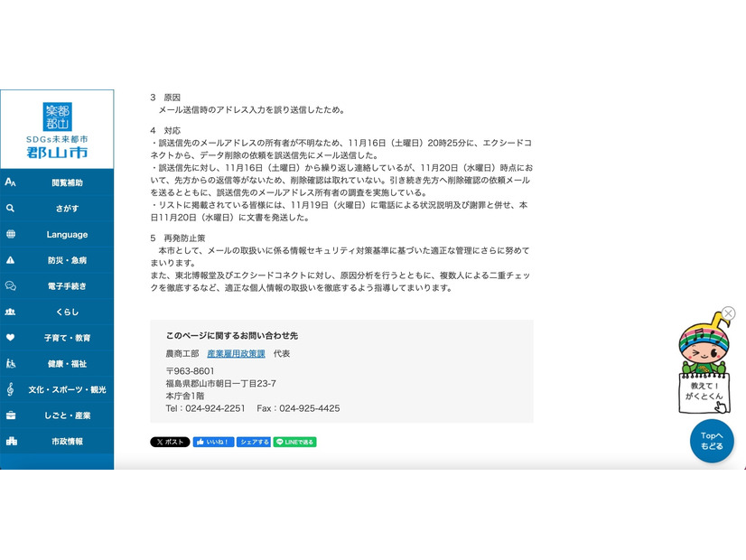Image resolution: width=746 pixels, height=560 pixels.
Task: Close the がくとくん mascot chat widget
Action: pyautogui.click(x=729, y=313)
